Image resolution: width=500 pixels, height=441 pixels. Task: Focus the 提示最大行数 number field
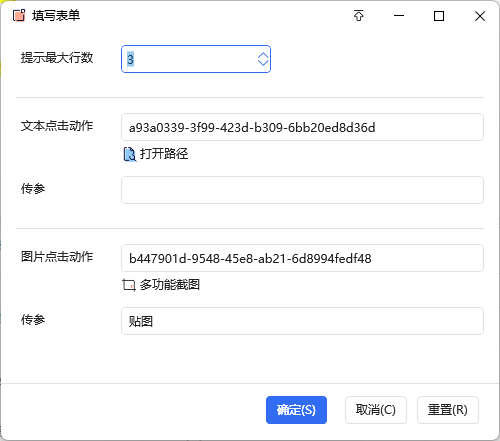coord(196,59)
